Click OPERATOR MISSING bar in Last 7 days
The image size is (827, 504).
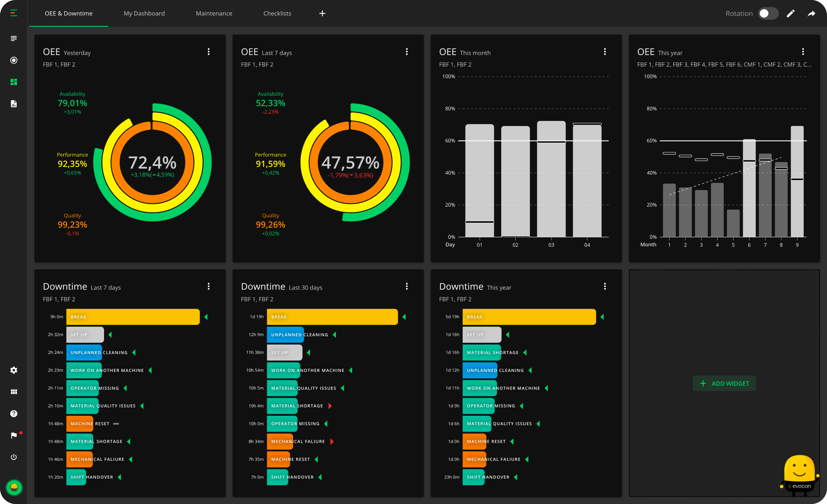(x=82, y=388)
